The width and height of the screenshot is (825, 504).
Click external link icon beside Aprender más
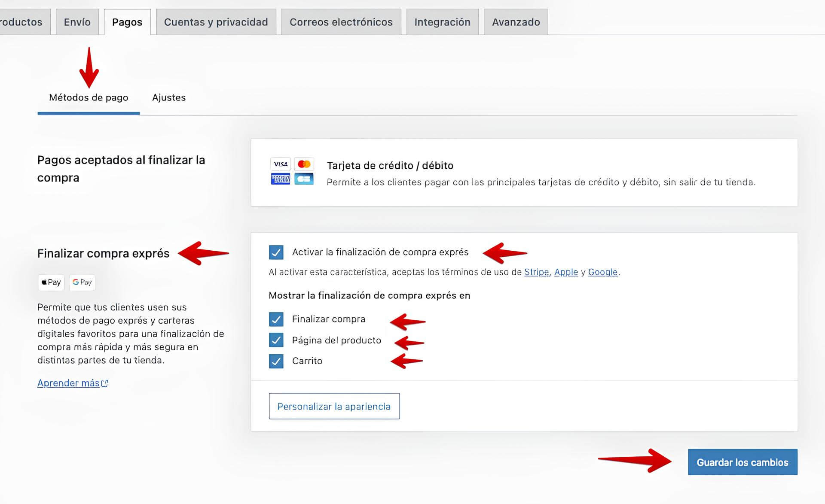click(104, 383)
